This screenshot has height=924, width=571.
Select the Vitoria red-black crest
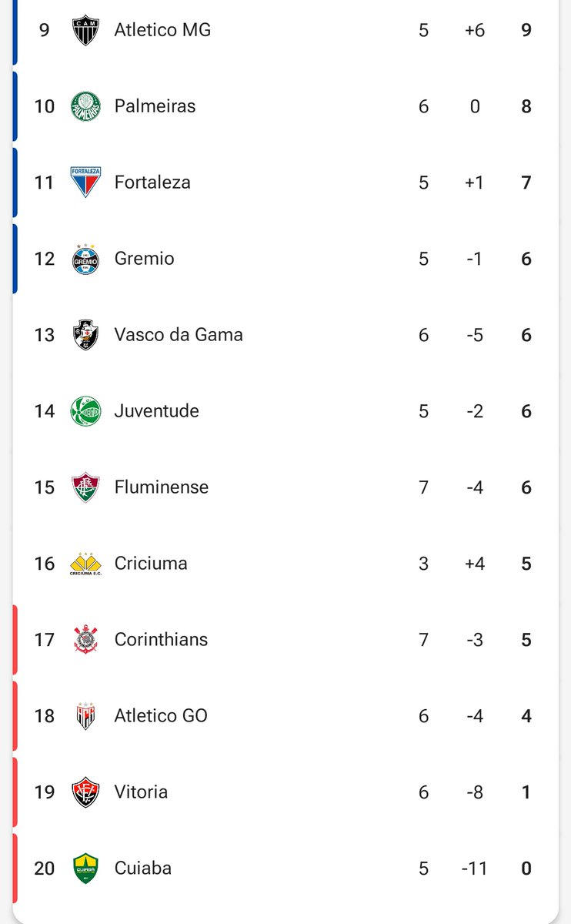pos(85,792)
